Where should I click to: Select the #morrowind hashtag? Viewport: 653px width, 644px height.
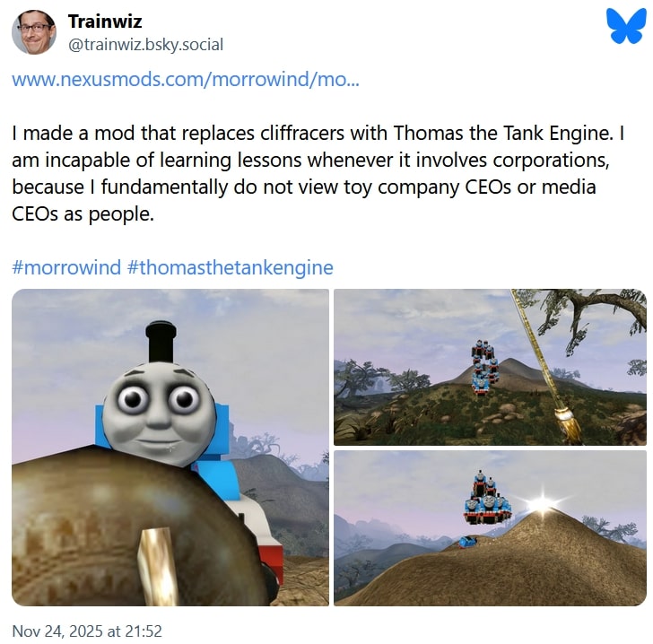[66, 267]
